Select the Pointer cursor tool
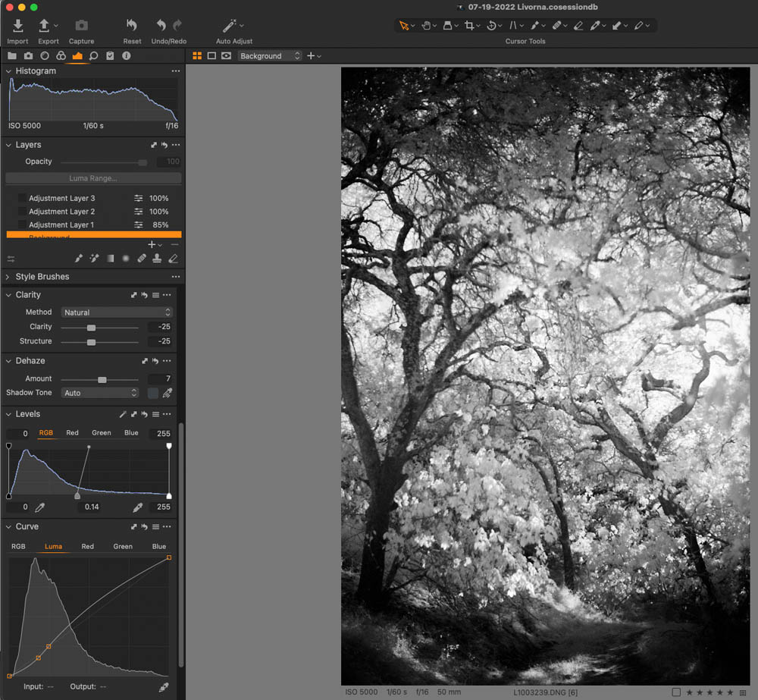Viewport: 758px width, 700px height. point(403,26)
